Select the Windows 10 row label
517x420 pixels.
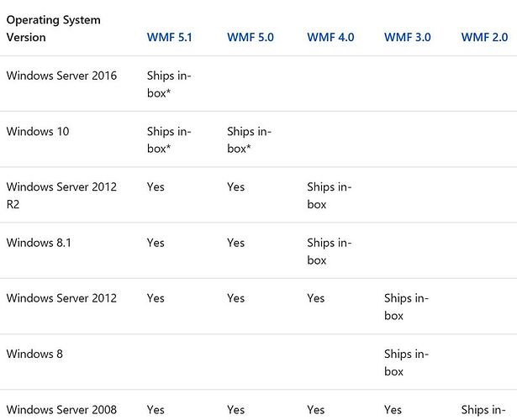[x=38, y=131]
